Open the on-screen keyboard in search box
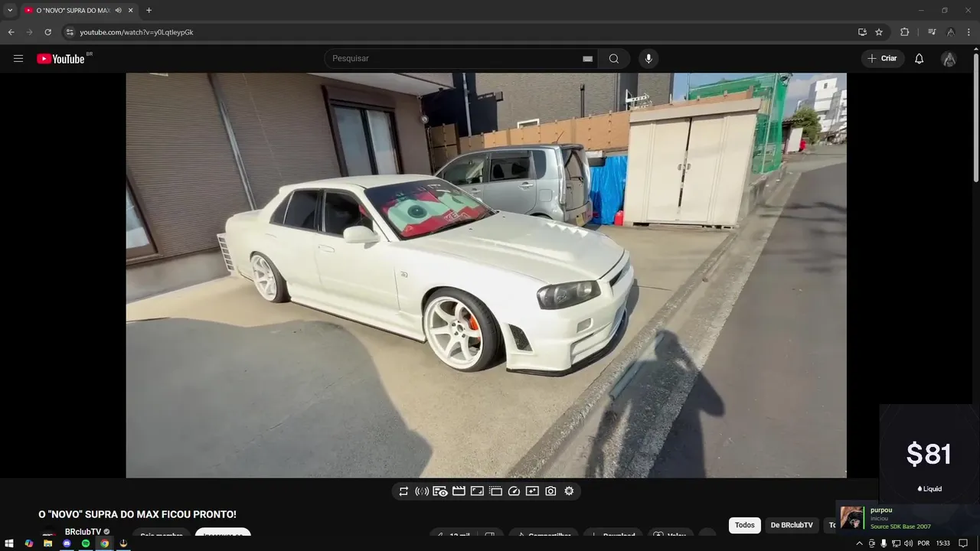The image size is (980, 551). pyautogui.click(x=587, y=58)
